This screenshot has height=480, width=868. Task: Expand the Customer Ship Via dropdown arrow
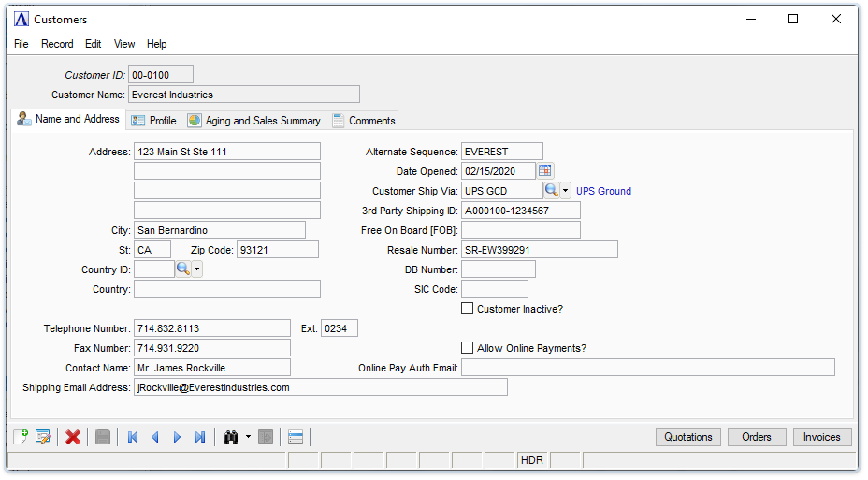pos(565,191)
